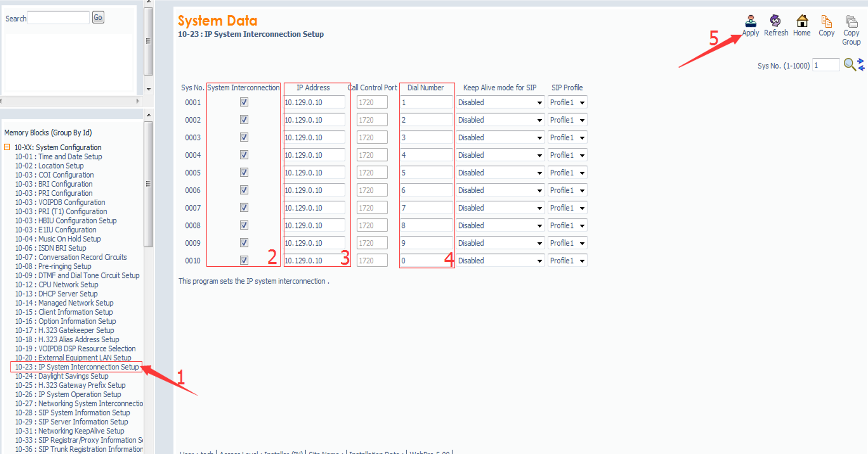Select 10-04 : Music On Hold Setup
This screenshot has height=454, width=868.
(58, 239)
